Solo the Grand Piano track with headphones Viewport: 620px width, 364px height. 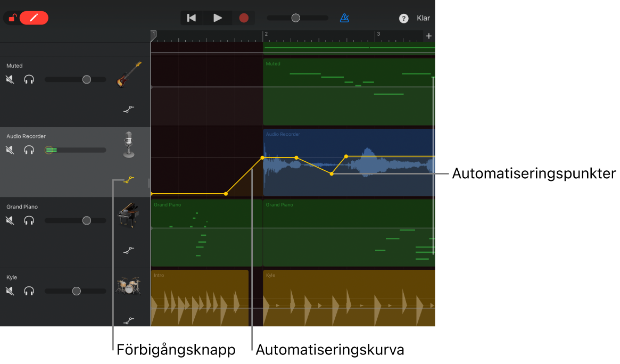(29, 220)
